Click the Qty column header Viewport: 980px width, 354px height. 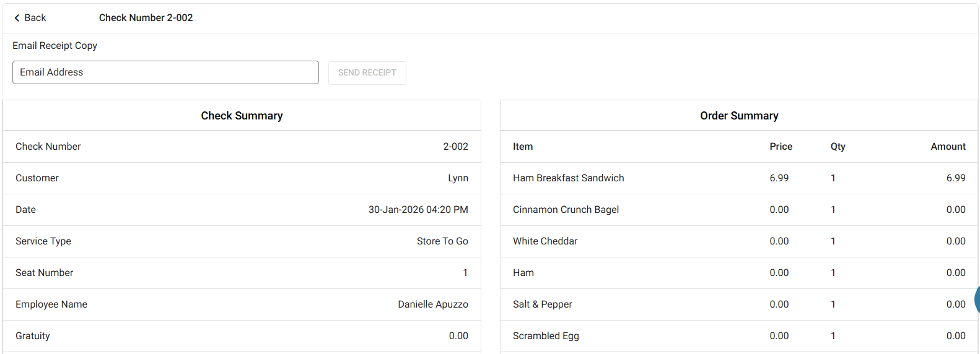pos(838,147)
